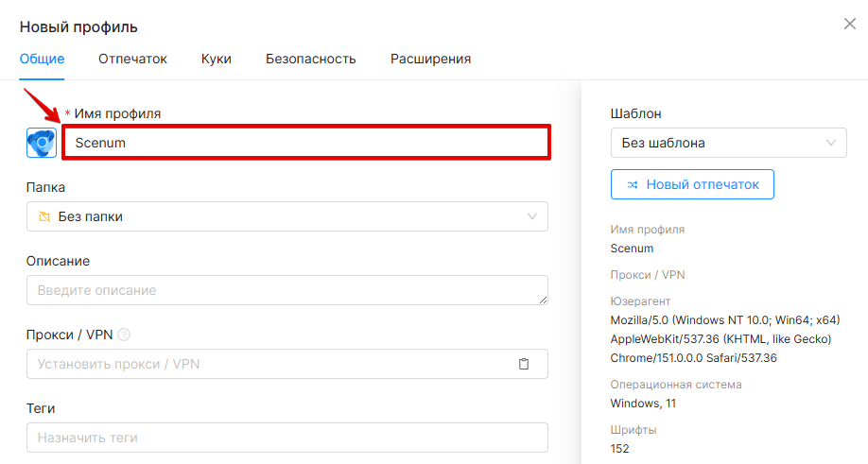Open the Куки tab
The image size is (868, 464).
click(217, 59)
